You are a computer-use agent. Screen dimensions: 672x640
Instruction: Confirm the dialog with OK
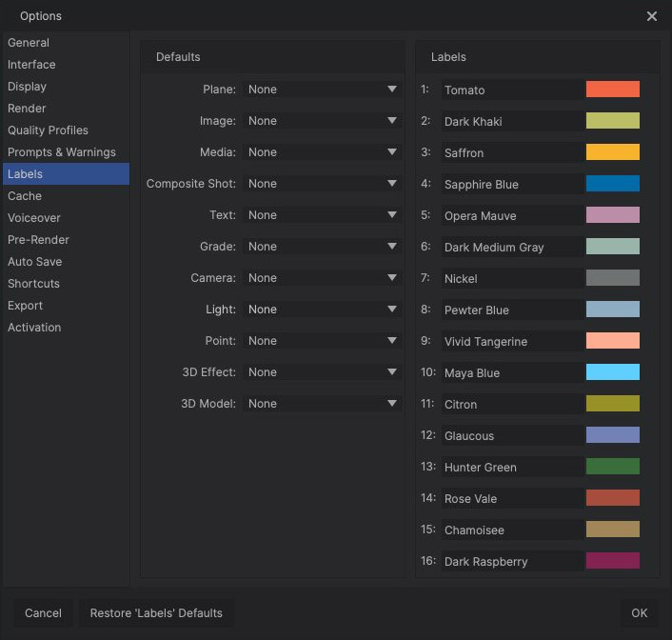[x=639, y=613]
